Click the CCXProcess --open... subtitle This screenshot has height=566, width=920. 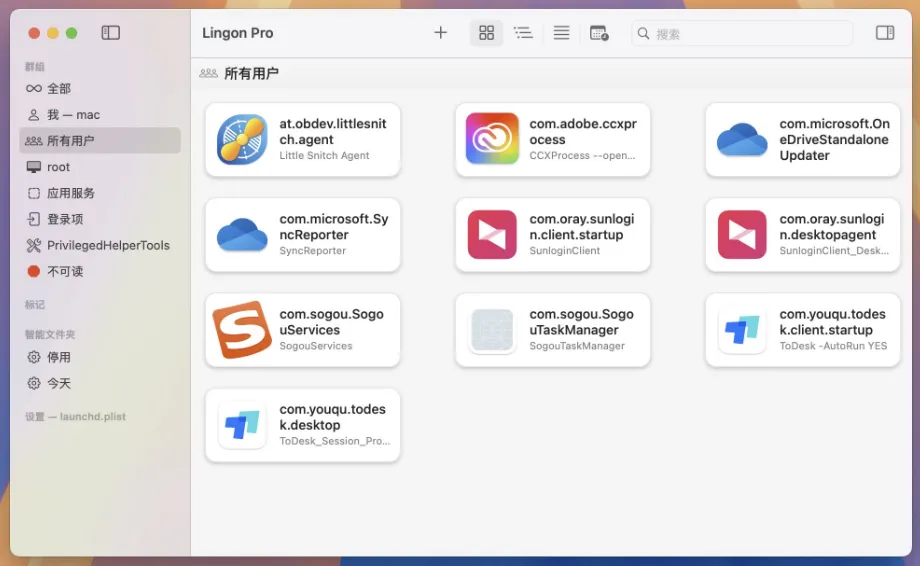pyautogui.click(x=582, y=155)
